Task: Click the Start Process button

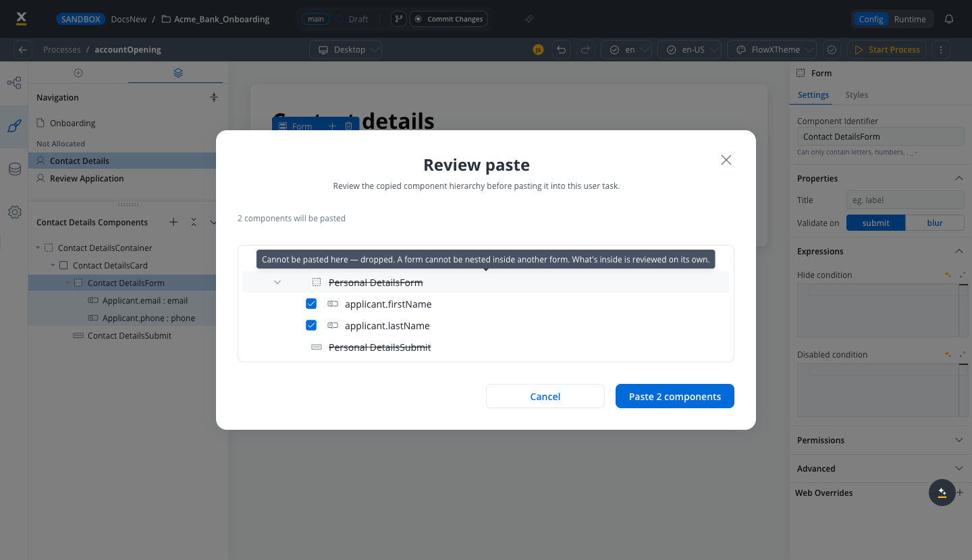Action: [x=887, y=49]
